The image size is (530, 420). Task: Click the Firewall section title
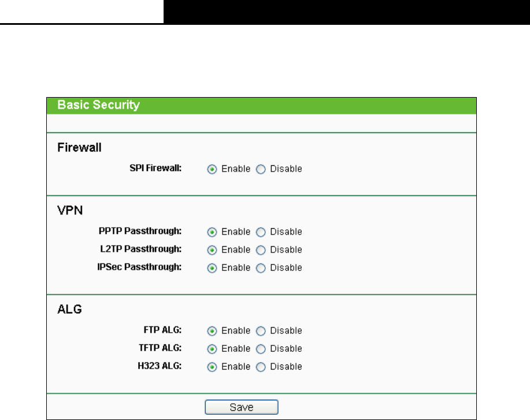pyautogui.click(x=79, y=148)
